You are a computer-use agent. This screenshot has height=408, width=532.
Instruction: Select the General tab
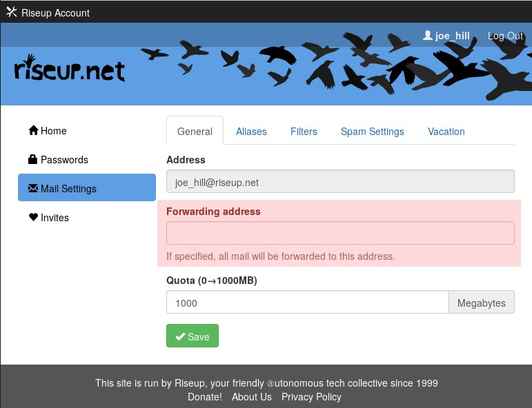click(195, 132)
